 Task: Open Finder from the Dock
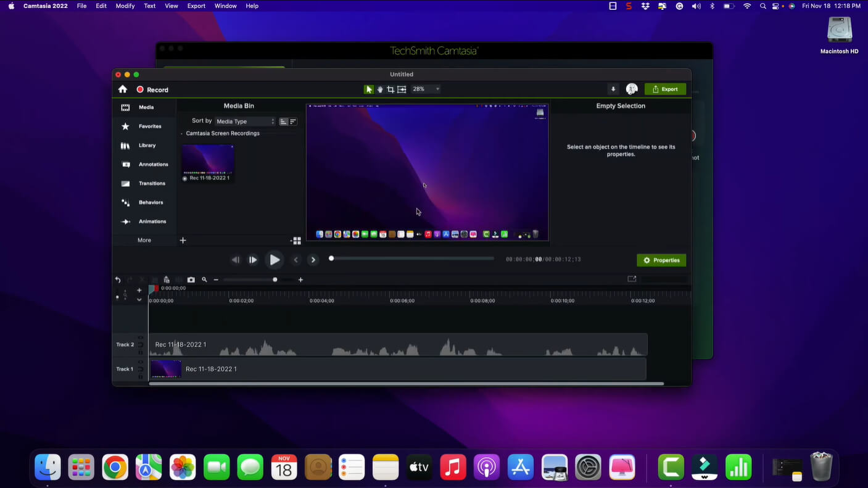(x=48, y=467)
